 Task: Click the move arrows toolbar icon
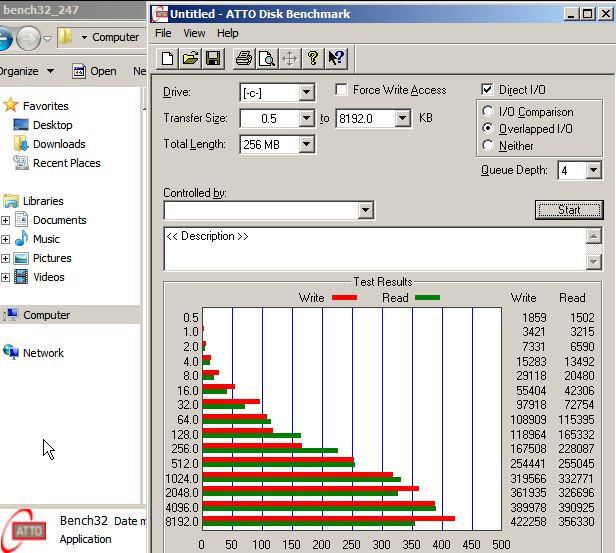coord(290,59)
